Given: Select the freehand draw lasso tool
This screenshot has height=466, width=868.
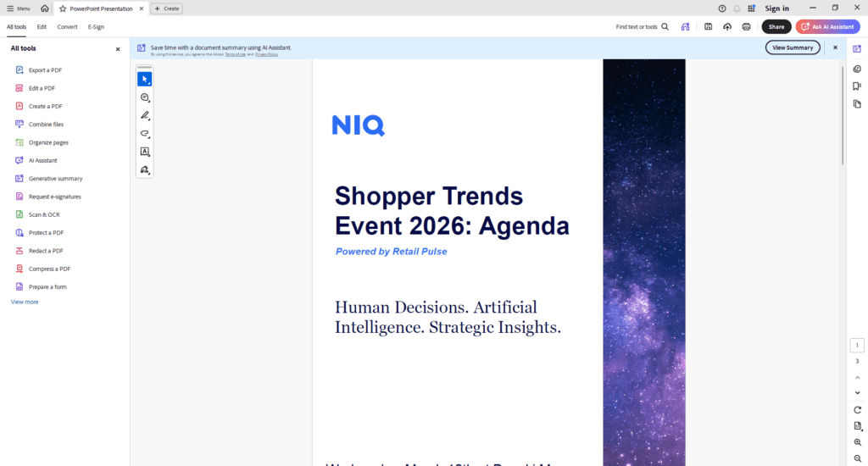Looking at the screenshot, I should tap(145, 134).
